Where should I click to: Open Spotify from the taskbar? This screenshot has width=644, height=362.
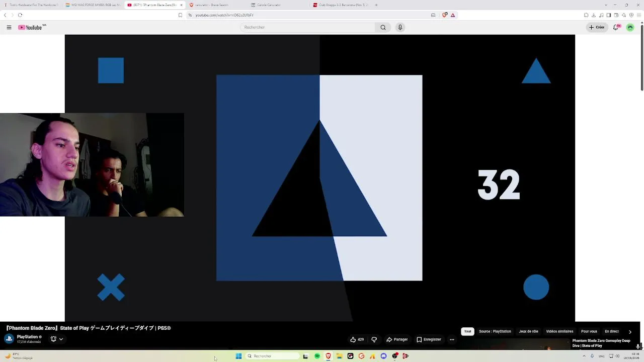tap(317, 356)
